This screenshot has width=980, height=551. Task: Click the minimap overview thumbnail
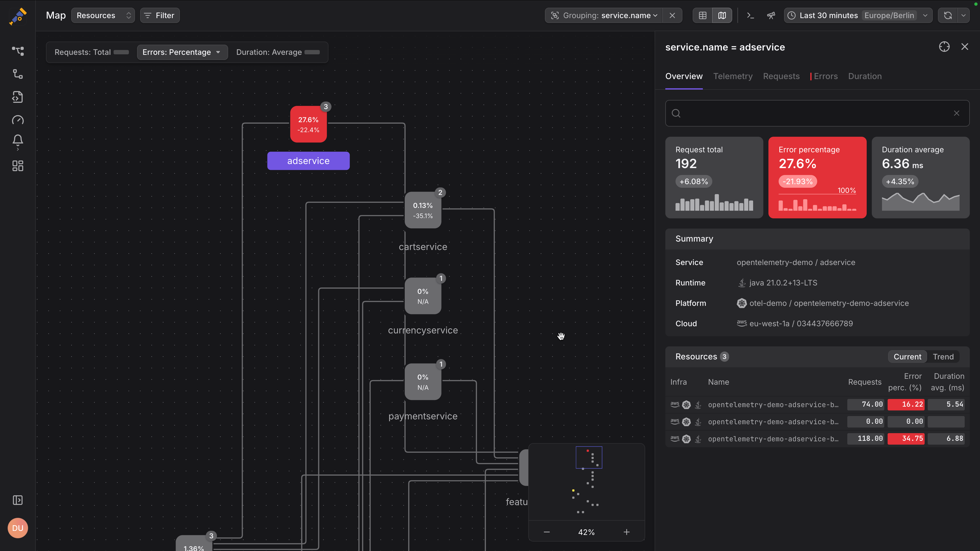pyautogui.click(x=586, y=482)
